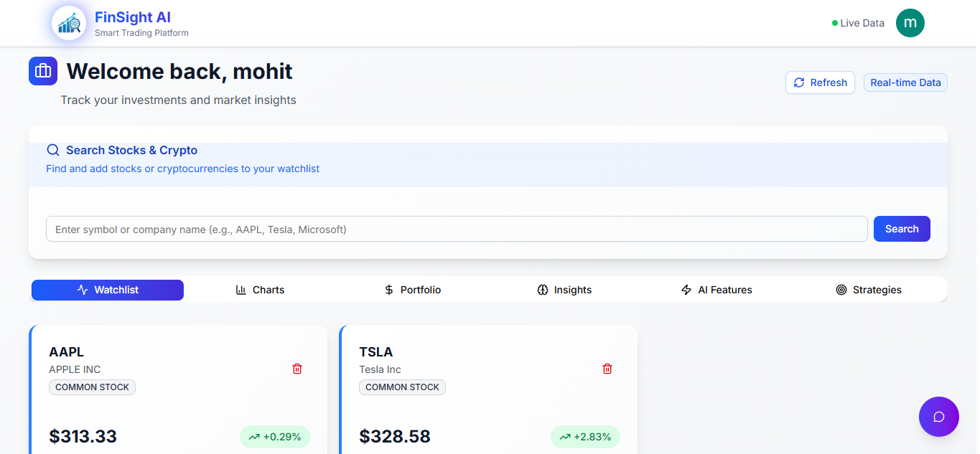Click the Tesla Inc company name
The height and width of the screenshot is (454, 980).
380,369
